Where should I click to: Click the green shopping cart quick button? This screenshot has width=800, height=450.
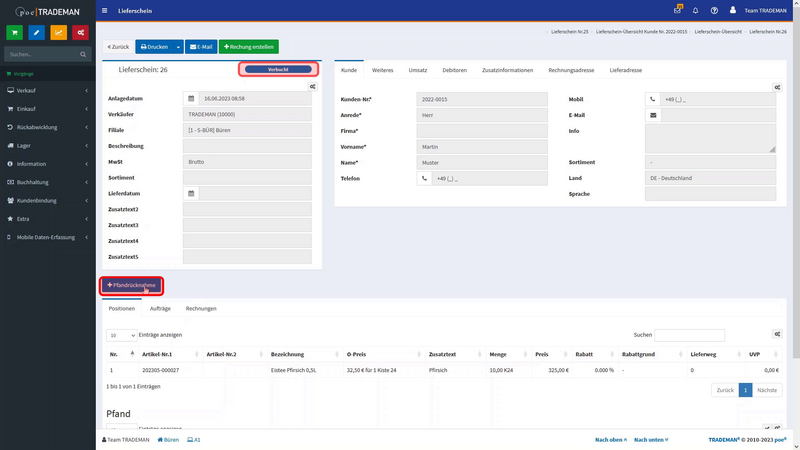pyautogui.click(x=14, y=32)
